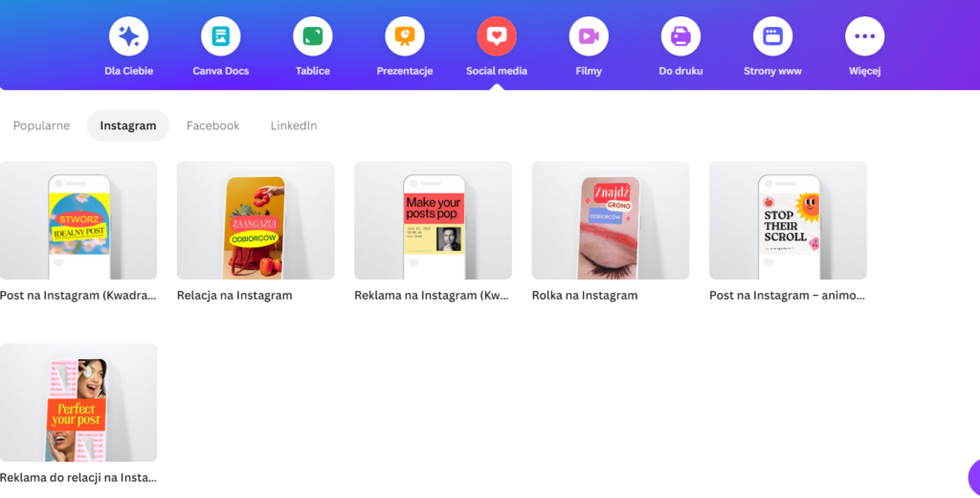The image size is (980, 498).
Task: Open the Strony www browser icon
Action: coord(772,36)
